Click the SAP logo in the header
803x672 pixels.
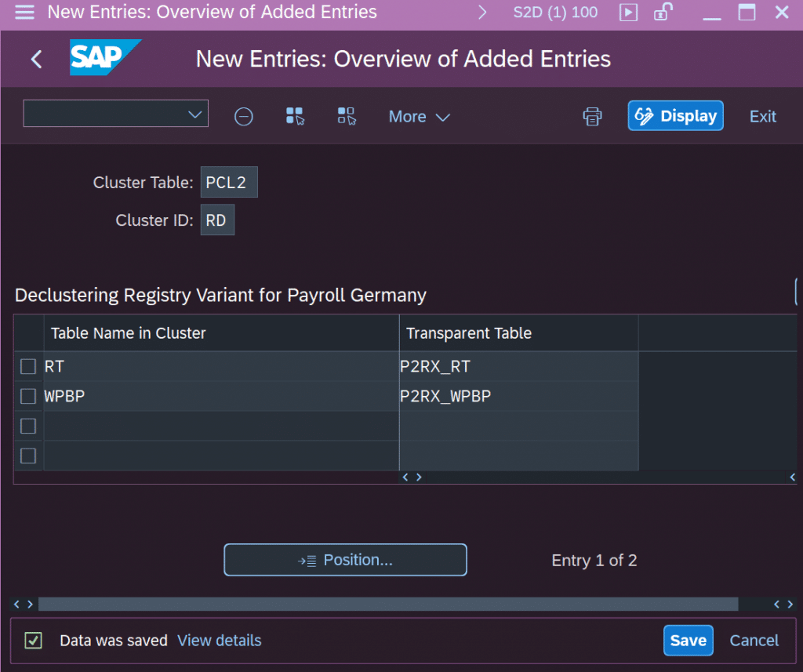(x=103, y=58)
